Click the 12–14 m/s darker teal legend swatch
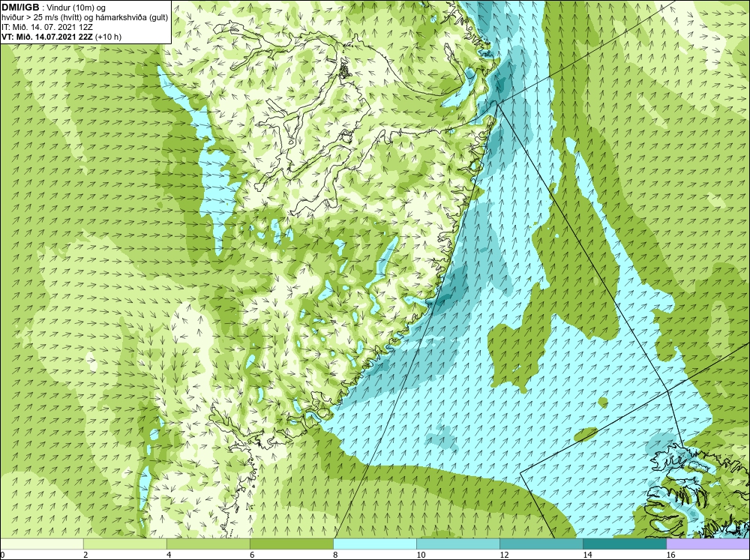Image resolution: width=750 pixels, height=560 pixels. (x=541, y=544)
